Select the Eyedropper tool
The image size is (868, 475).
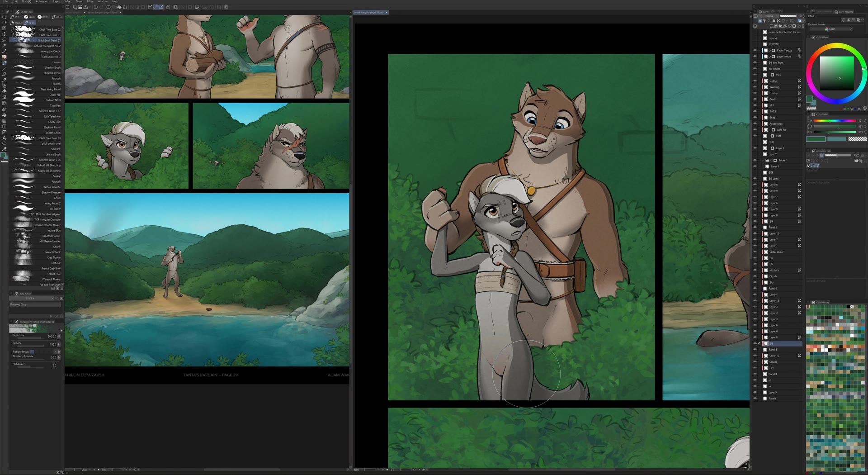(x=4, y=51)
